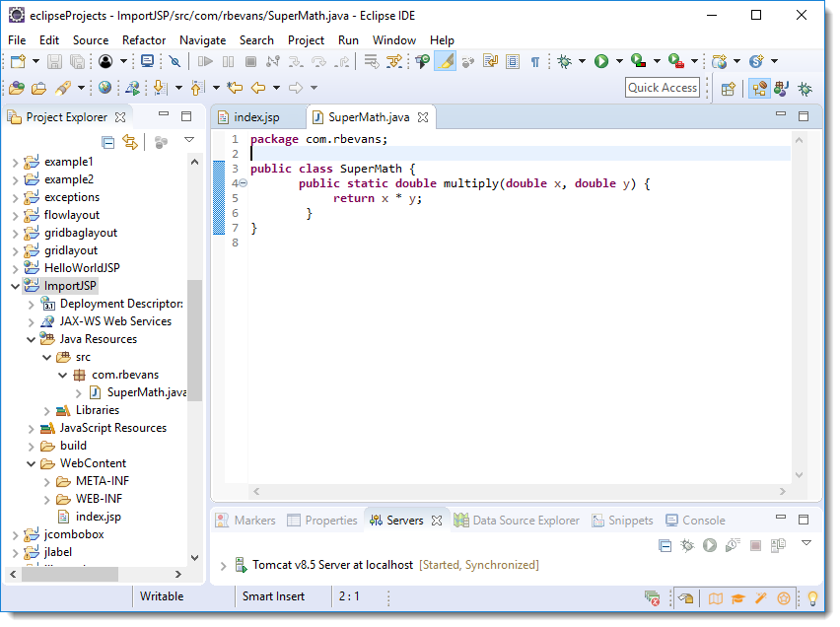Click the Back navigation arrow icon
This screenshot has width=840, height=627.
pyautogui.click(x=258, y=88)
